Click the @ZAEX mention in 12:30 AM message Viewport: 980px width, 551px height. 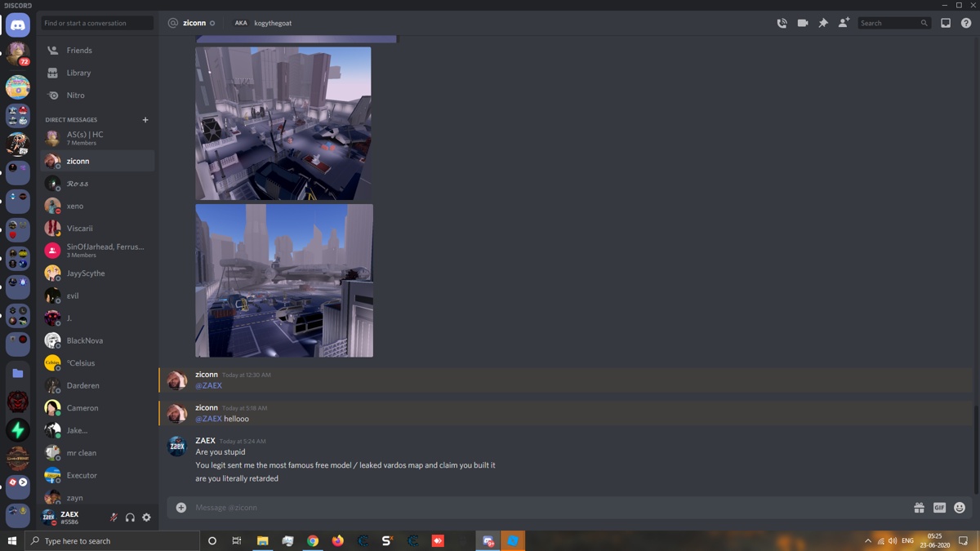[208, 386]
